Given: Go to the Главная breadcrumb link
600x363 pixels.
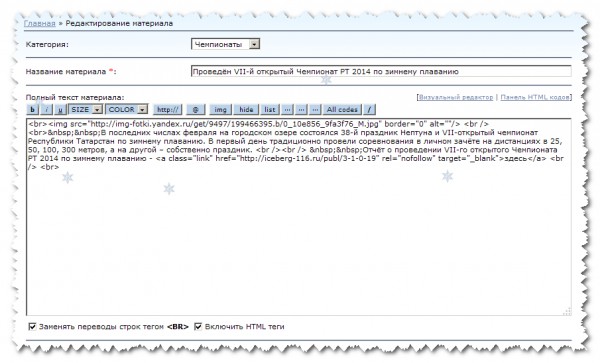Looking at the screenshot, I should click(40, 23).
